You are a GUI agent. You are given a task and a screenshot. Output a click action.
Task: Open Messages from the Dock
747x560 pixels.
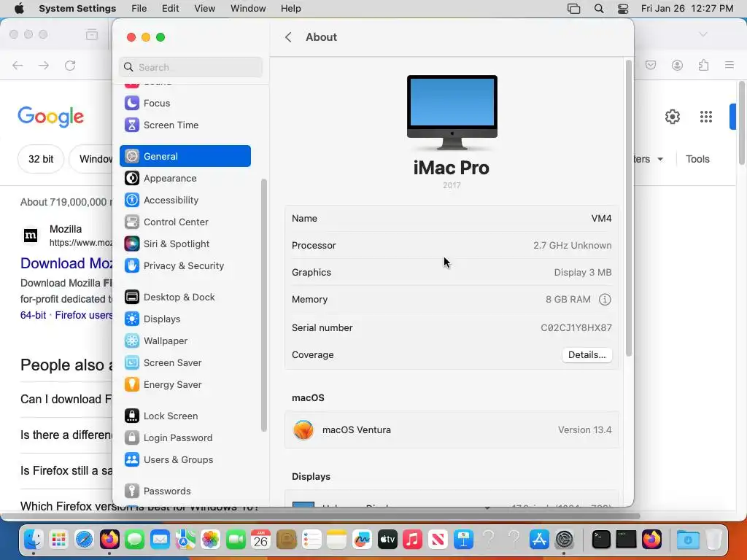135,540
